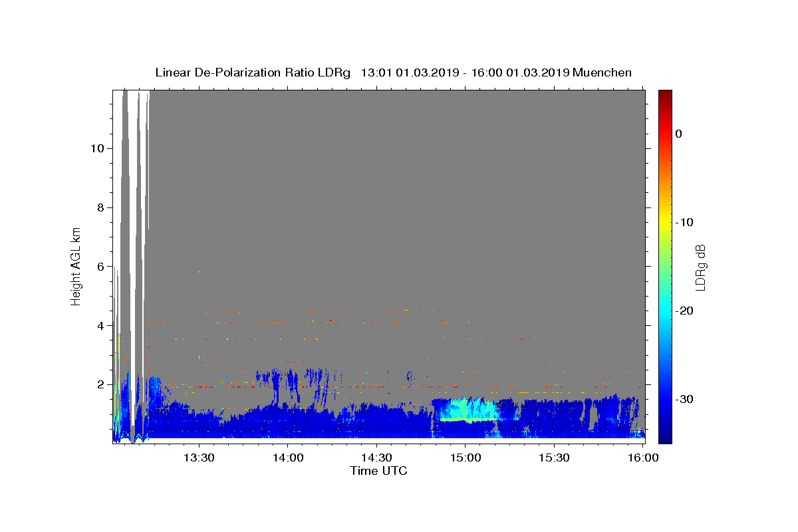
Task: Click the colorbar value label -10
Action: point(685,222)
